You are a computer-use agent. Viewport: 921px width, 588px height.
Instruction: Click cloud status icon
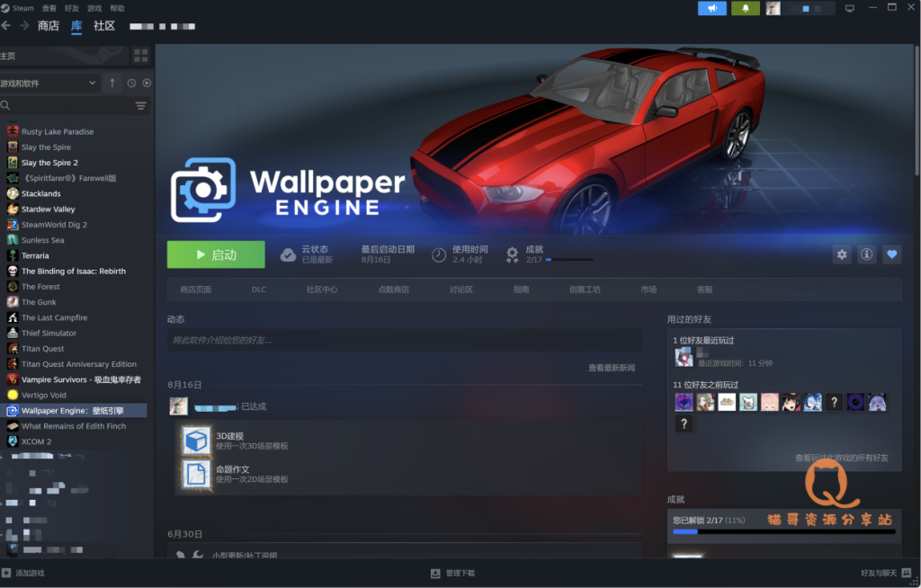coord(288,254)
